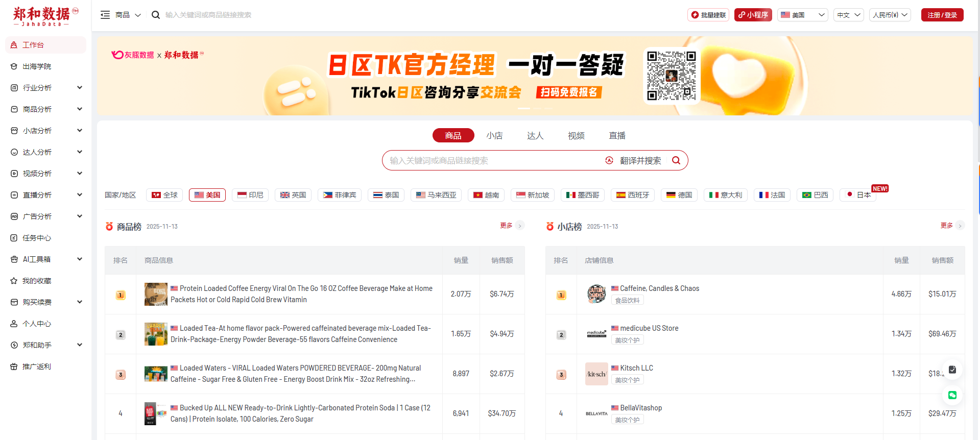Open the Bucked Up protein soda thumbnail
The width and height of the screenshot is (980, 440).
[x=156, y=413]
